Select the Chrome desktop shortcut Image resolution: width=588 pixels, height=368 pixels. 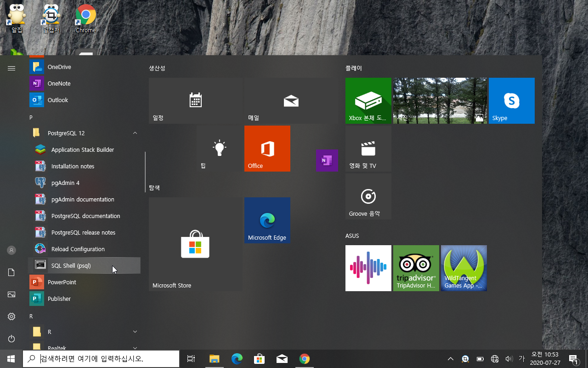(85, 19)
